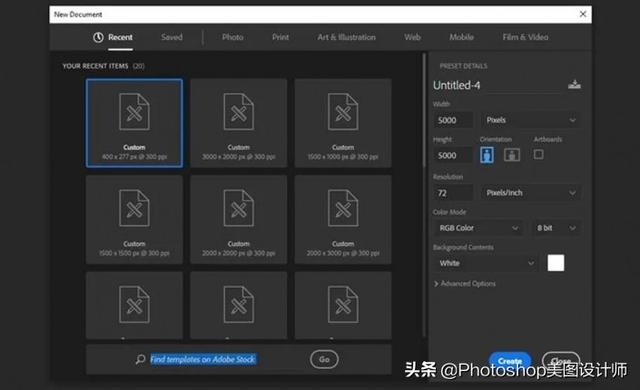Screen dimensions: 640x390
Task: Click the search magnifier icon
Action: click(140, 359)
